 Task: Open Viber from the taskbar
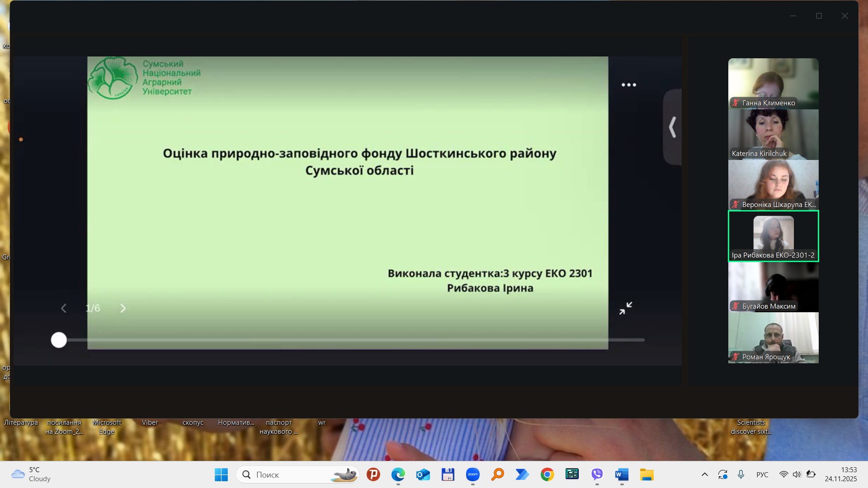[x=597, y=474]
